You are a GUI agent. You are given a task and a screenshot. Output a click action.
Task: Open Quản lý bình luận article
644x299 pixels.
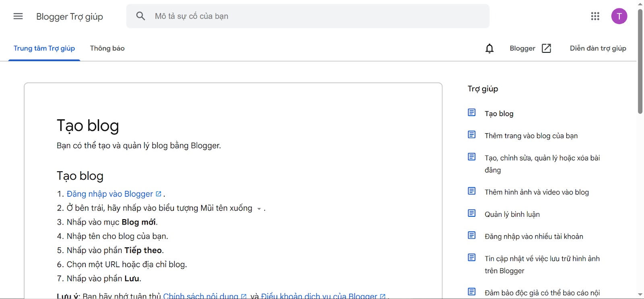click(512, 214)
